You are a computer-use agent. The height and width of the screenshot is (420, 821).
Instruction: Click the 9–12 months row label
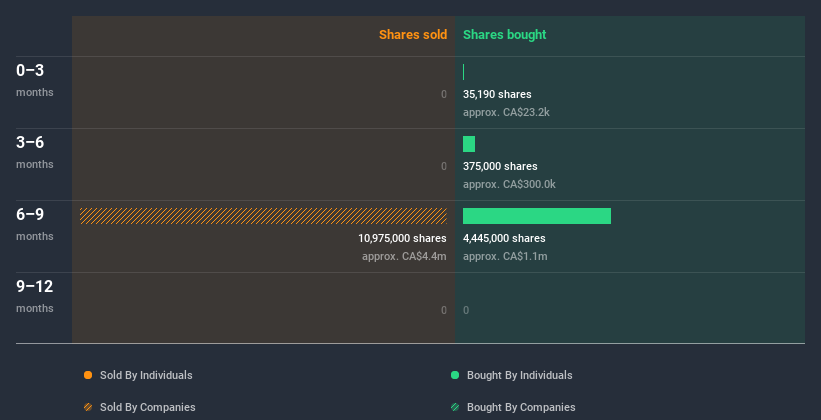(35, 296)
